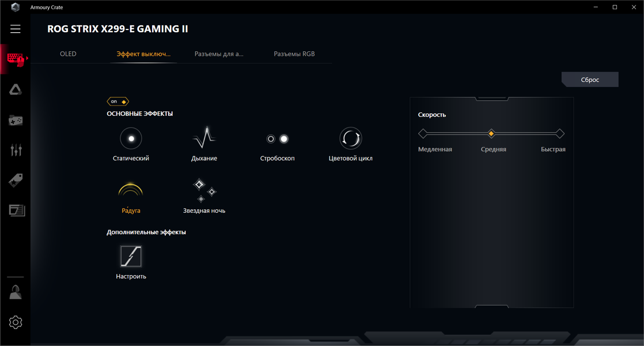Switch to the Эффект выключ... tab
Viewport: 644px width, 346px height.
[143, 54]
